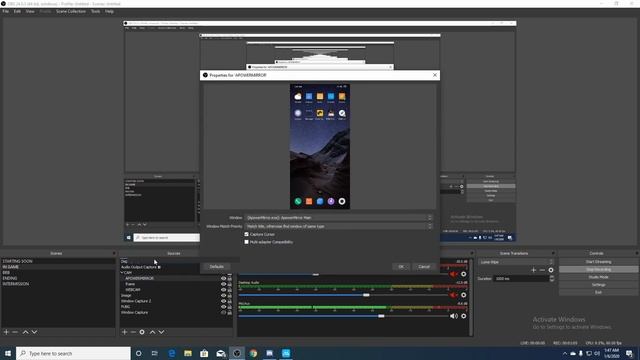Image resolution: width=640 pixels, height=360 pixels.
Task: Open File Explorer from taskbar
Action: [x=188, y=353]
